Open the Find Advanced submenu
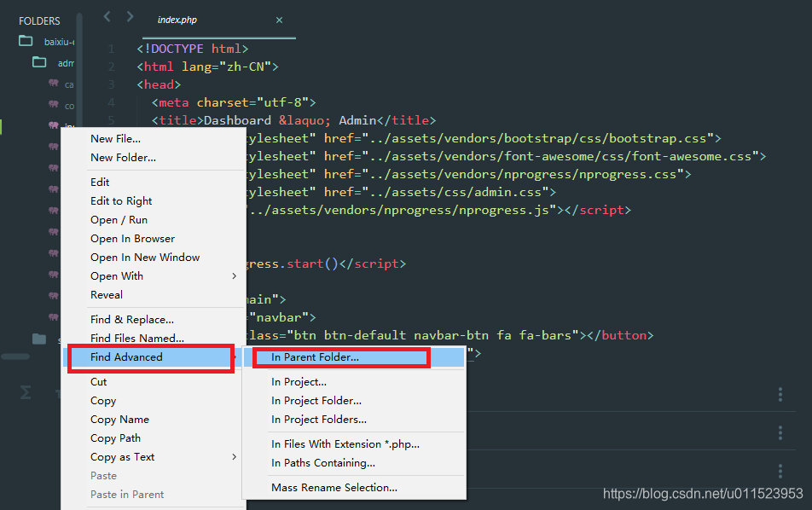 point(154,357)
